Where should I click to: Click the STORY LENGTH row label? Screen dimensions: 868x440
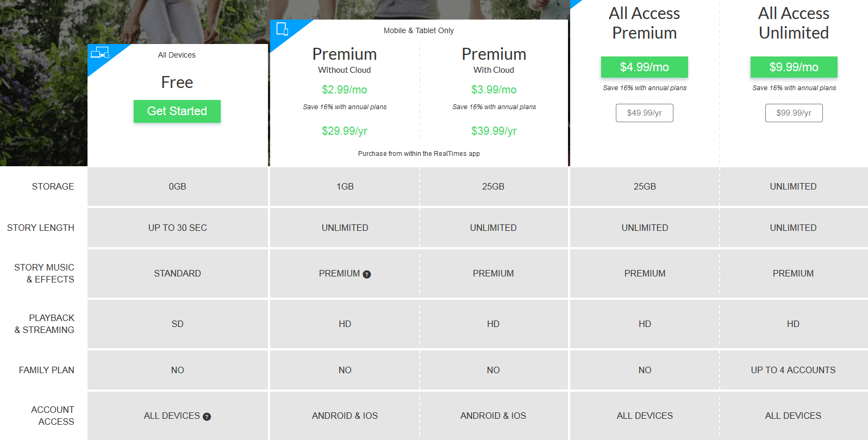coord(41,228)
